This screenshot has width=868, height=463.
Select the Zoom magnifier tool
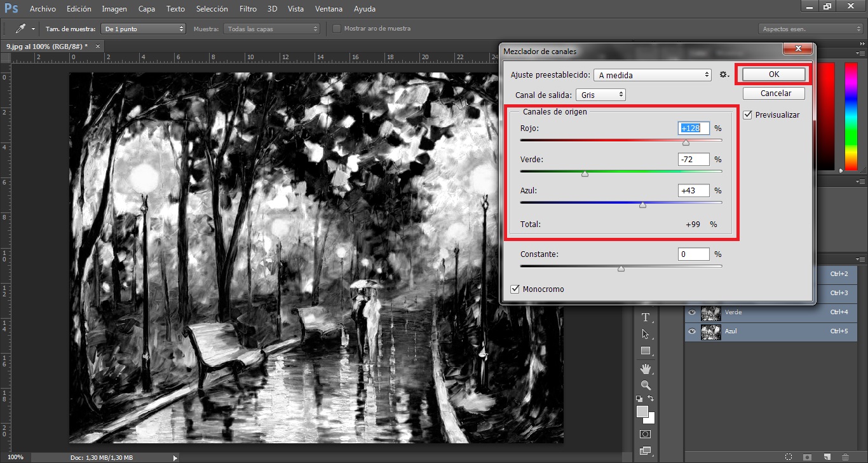646,385
